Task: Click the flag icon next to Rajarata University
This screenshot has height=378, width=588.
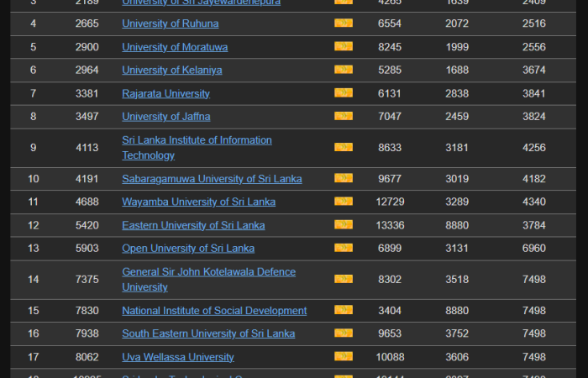Action: coord(343,92)
